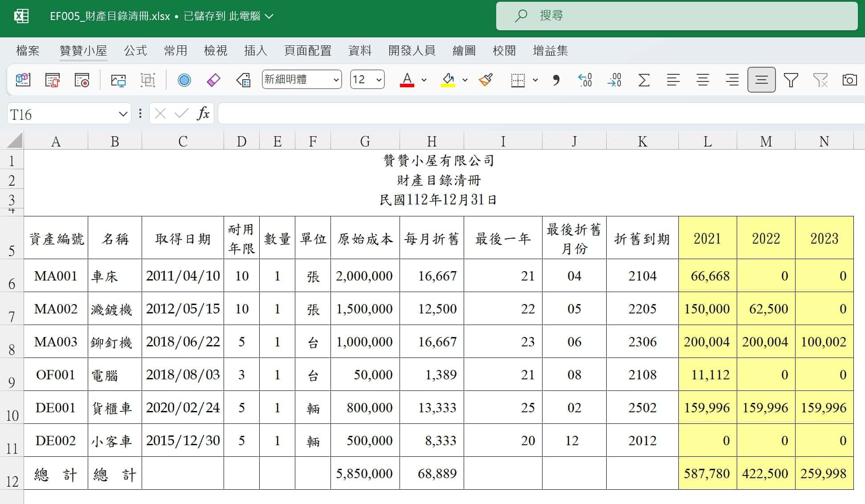The width and height of the screenshot is (865, 504).
Task: Switch to the 校閱 tab
Action: click(504, 51)
